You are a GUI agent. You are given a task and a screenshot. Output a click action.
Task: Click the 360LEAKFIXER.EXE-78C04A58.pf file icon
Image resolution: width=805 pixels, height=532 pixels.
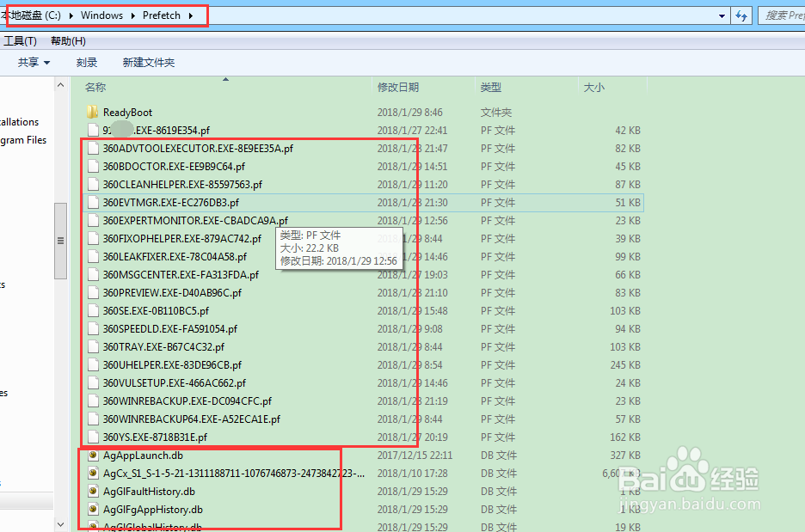coord(93,256)
